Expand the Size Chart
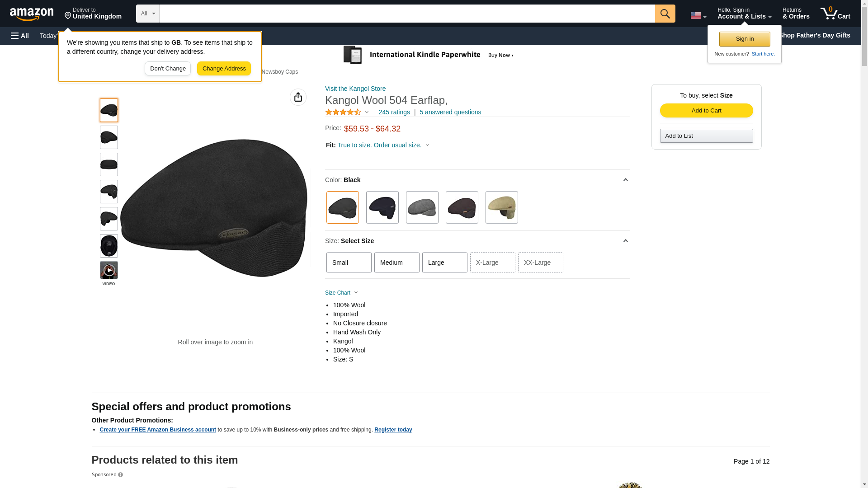This screenshot has height=488, width=868. pyautogui.click(x=341, y=293)
